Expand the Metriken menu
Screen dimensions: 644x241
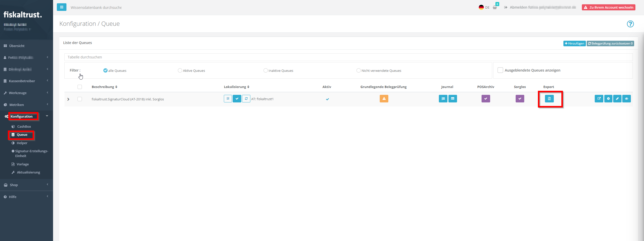click(27, 105)
